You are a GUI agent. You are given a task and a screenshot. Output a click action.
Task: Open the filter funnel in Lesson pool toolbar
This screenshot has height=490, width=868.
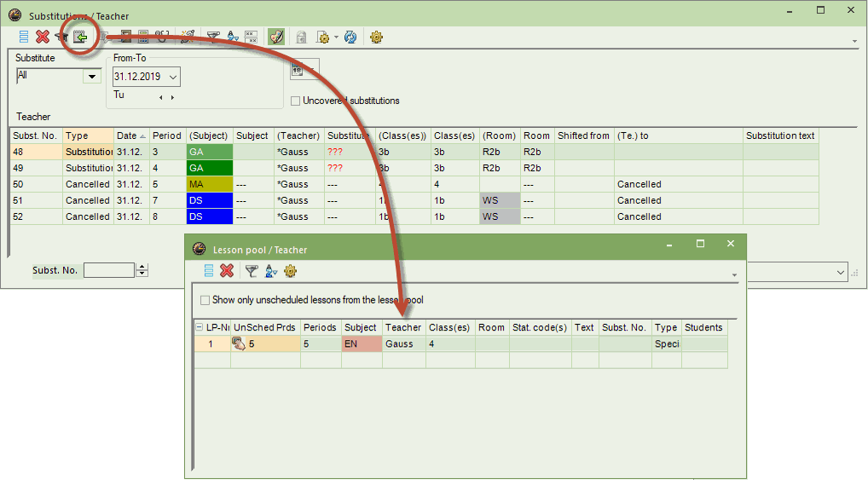(x=252, y=270)
